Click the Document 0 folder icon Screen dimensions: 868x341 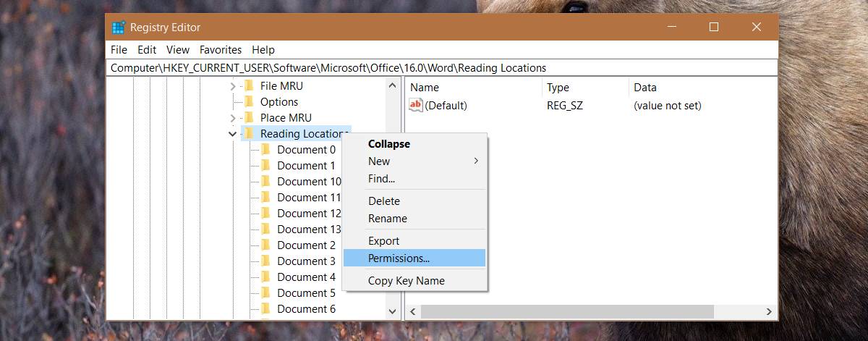pyautogui.click(x=265, y=150)
